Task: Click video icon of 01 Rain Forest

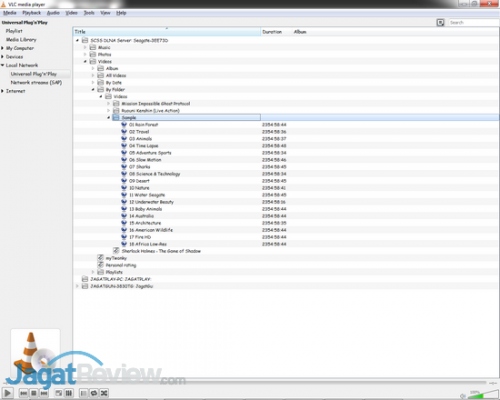Action: [124, 125]
